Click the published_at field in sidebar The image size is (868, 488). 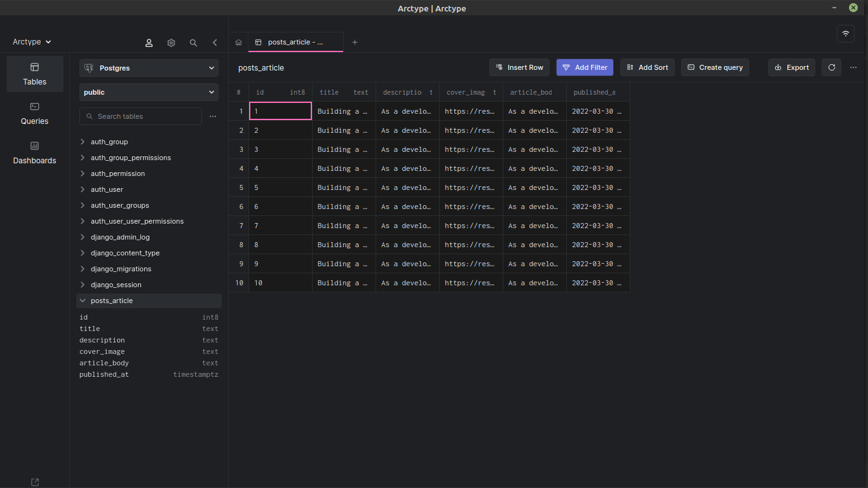[149, 374]
